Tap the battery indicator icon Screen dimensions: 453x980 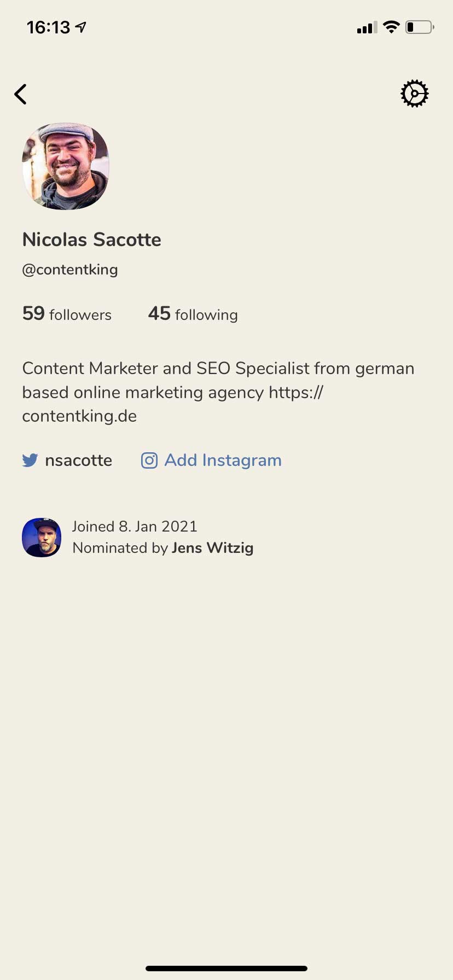419,27
